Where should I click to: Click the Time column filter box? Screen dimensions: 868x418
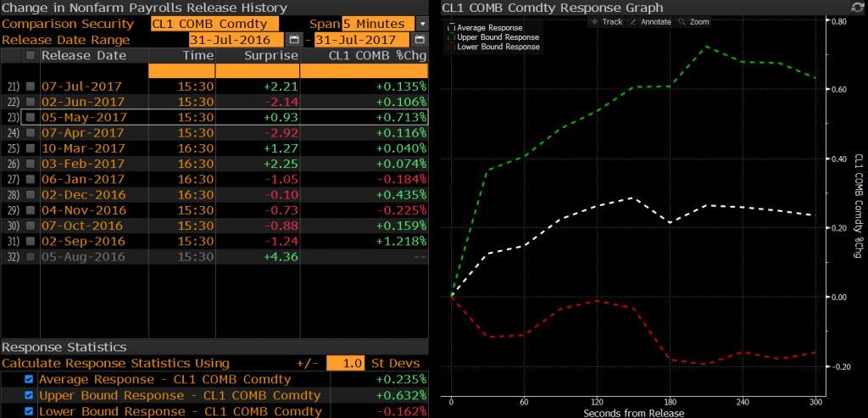pyautogui.click(x=181, y=71)
